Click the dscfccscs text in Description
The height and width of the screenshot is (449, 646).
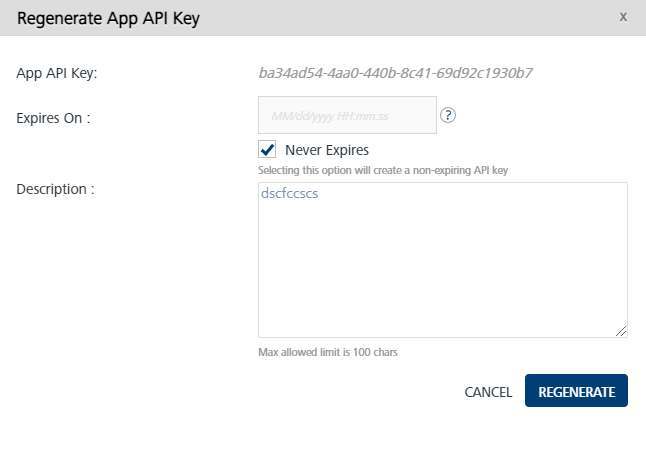[288, 195]
